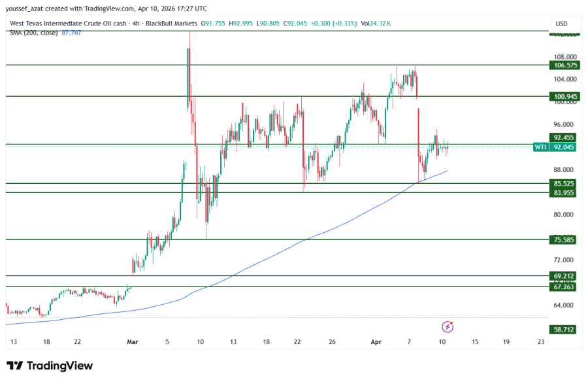Click the SMA value 87.767 in legend
This screenshot has width=588, height=382.
pos(71,32)
